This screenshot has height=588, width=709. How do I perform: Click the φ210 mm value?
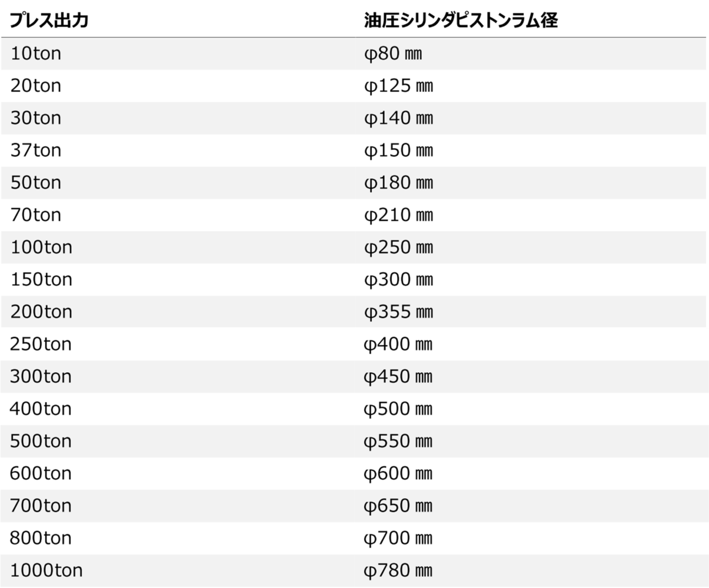398,216
